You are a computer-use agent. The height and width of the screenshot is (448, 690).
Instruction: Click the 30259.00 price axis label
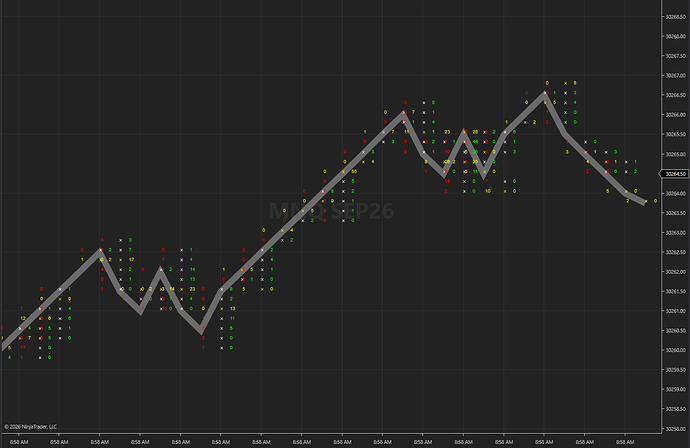(x=675, y=389)
